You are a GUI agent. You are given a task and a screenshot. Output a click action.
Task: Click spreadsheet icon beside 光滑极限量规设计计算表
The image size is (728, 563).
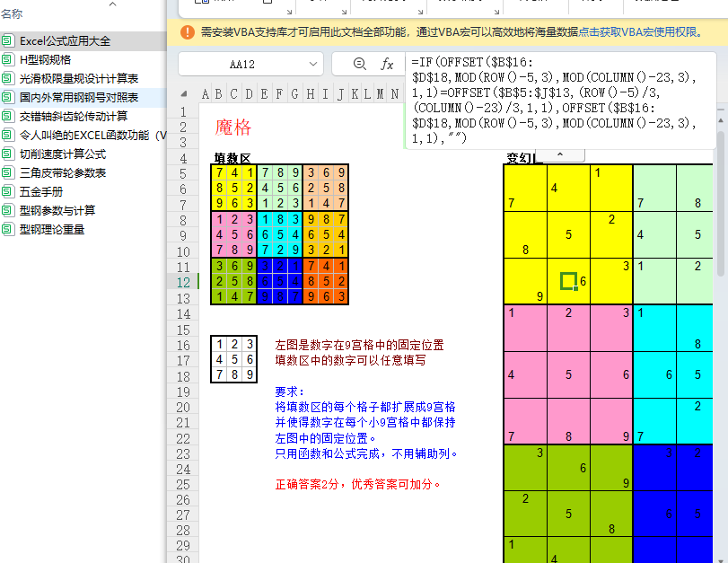pos(7,78)
